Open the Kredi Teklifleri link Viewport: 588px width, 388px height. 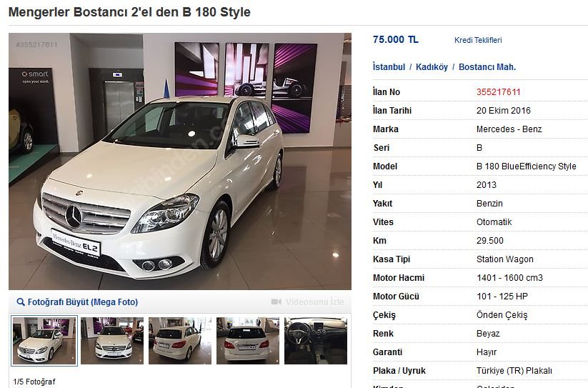(478, 40)
